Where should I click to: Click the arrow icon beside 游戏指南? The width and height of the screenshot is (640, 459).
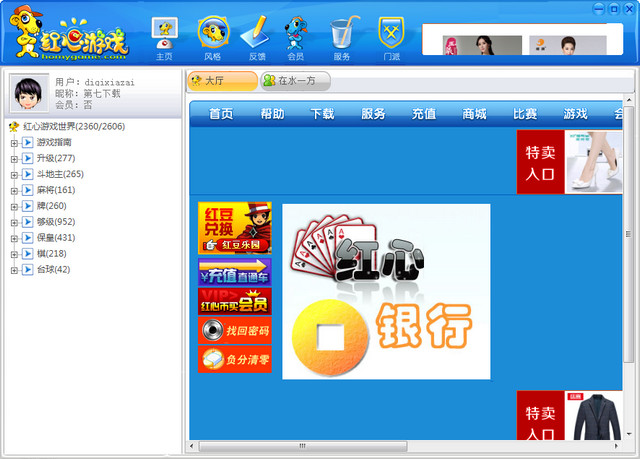[x=27, y=142]
